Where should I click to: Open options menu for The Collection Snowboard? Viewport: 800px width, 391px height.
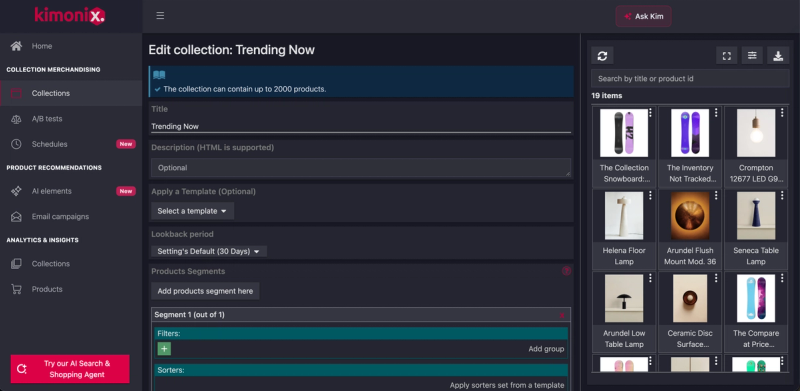click(650, 113)
